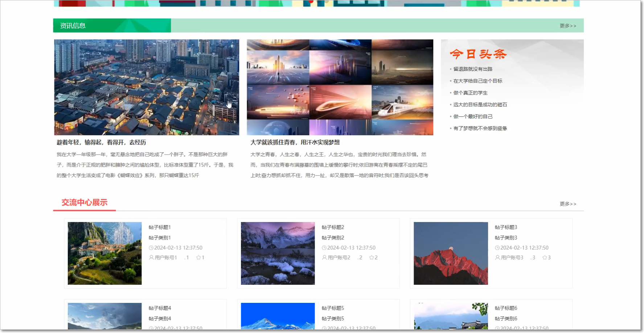Open headline 做一个最好的自己
The image size is (644, 333).
click(x=473, y=116)
